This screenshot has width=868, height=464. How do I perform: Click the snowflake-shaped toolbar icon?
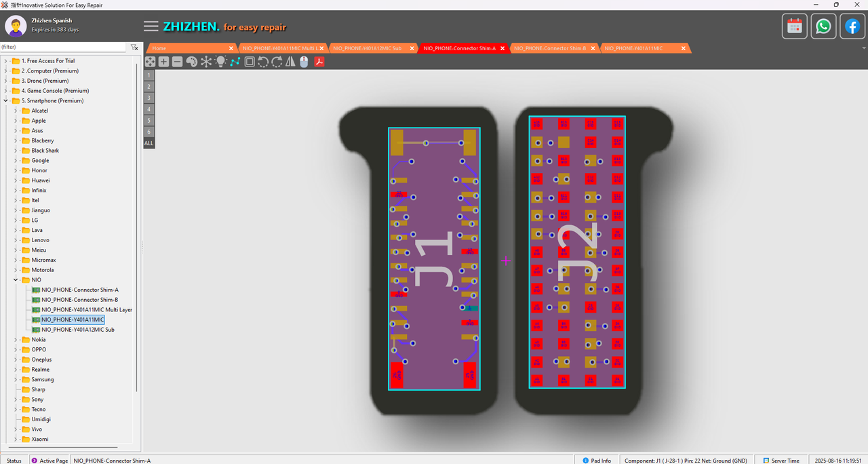coord(206,62)
